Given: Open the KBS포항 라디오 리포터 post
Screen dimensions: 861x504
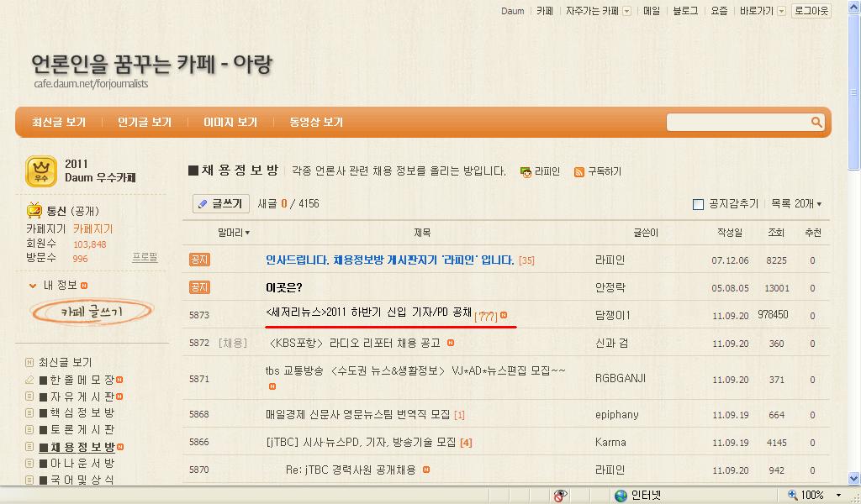Looking at the screenshot, I should [x=356, y=344].
